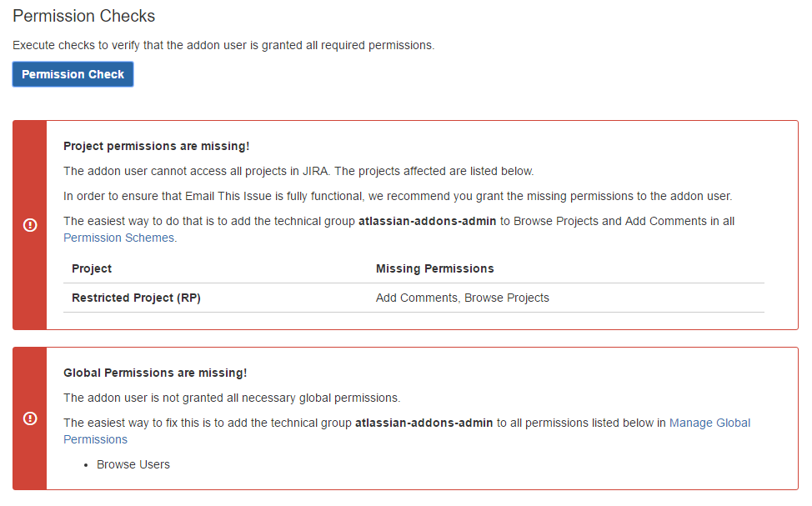This screenshot has width=812, height=506.
Task: Click the Project column header
Action: 92,268
